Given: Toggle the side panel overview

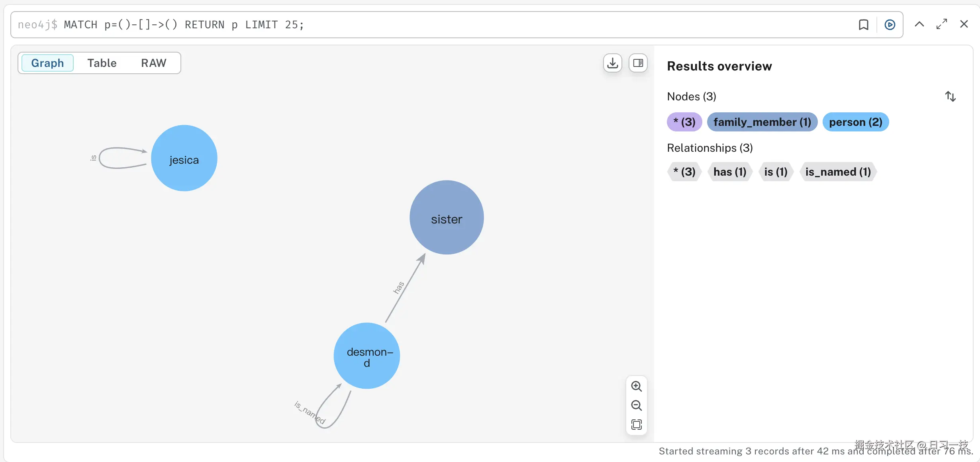Looking at the screenshot, I should (638, 63).
